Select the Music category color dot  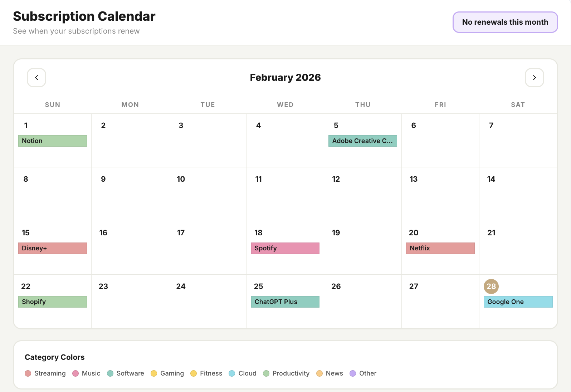75,373
